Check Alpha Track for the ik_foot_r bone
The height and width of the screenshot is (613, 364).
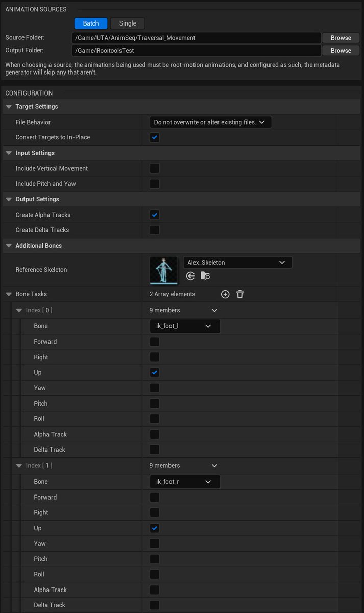point(154,590)
